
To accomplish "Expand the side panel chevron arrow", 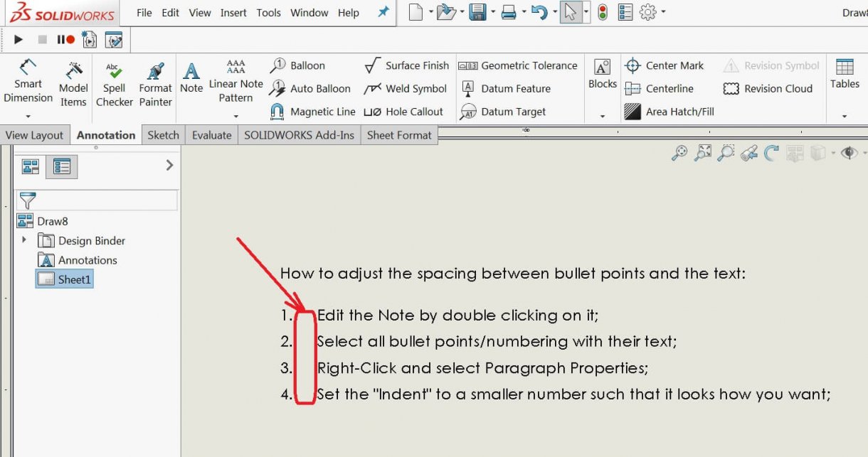I will (x=169, y=165).
